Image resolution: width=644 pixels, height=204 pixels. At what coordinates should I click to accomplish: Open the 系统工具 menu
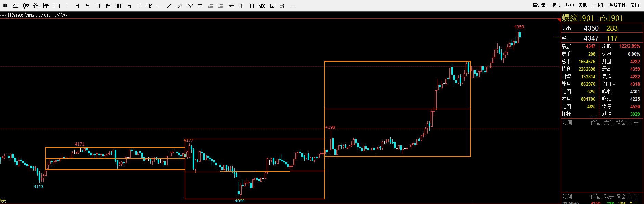[617, 5]
